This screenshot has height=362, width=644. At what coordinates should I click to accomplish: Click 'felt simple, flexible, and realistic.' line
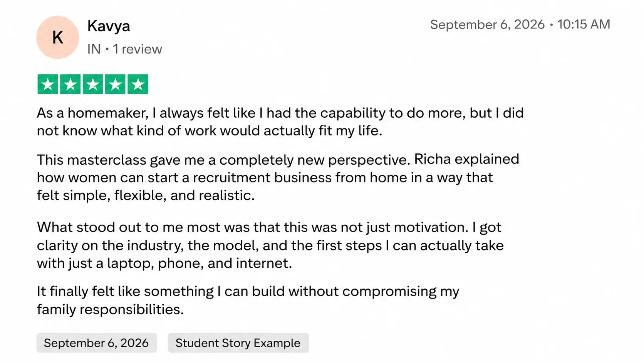click(x=146, y=195)
